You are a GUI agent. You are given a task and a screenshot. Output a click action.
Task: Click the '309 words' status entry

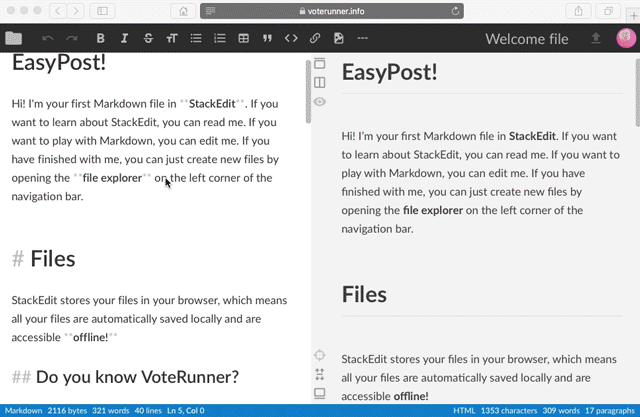coord(561,410)
